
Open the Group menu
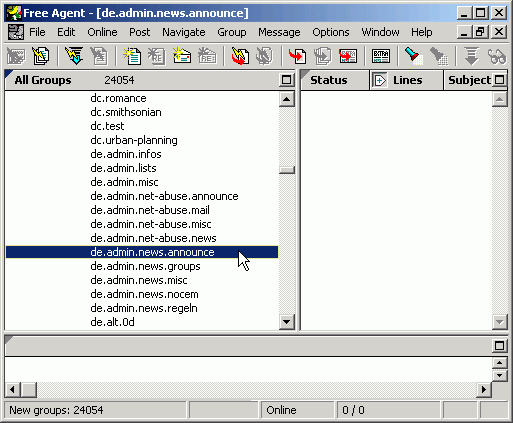[x=232, y=32]
